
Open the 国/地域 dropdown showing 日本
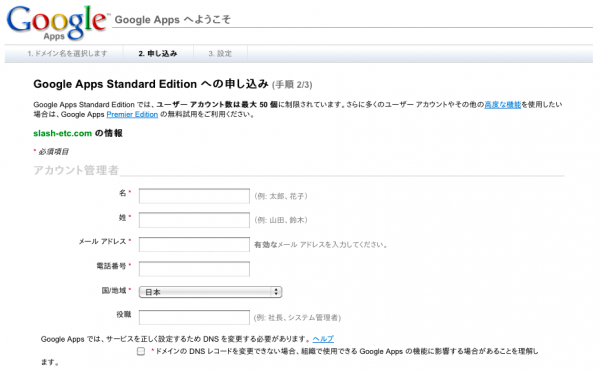coord(210,292)
